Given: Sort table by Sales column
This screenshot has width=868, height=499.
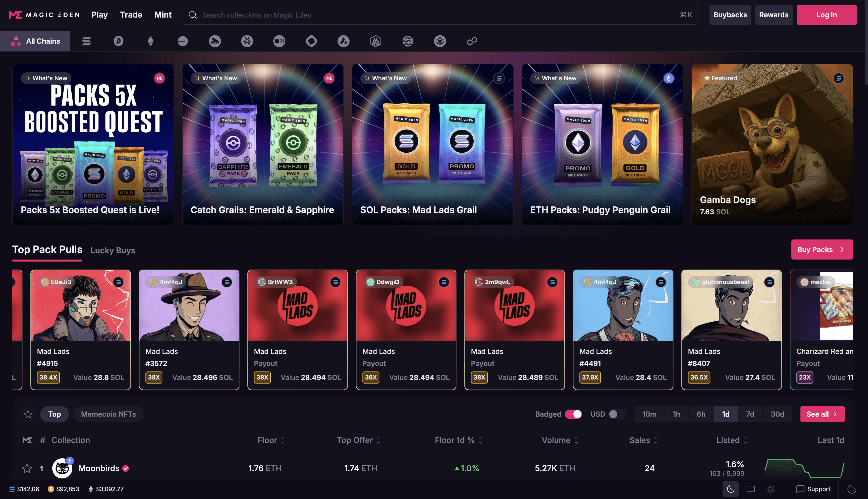Looking at the screenshot, I should [643, 440].
